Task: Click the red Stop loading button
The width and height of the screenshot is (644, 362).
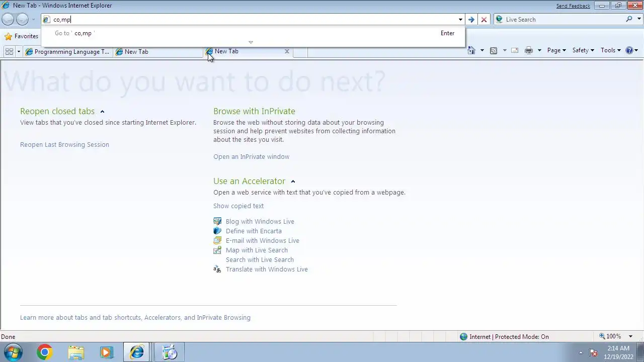Action: [x=484, y=20]
